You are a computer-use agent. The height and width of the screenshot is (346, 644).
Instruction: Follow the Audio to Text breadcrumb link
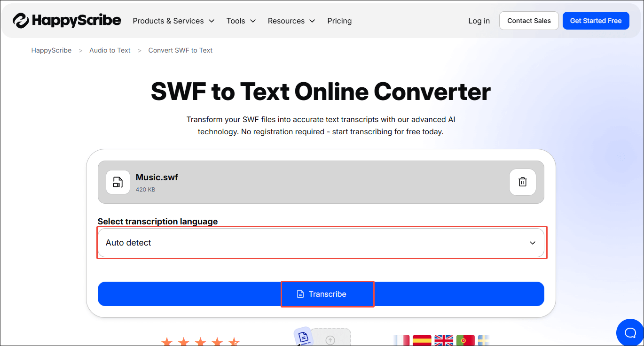click(110, 50)
